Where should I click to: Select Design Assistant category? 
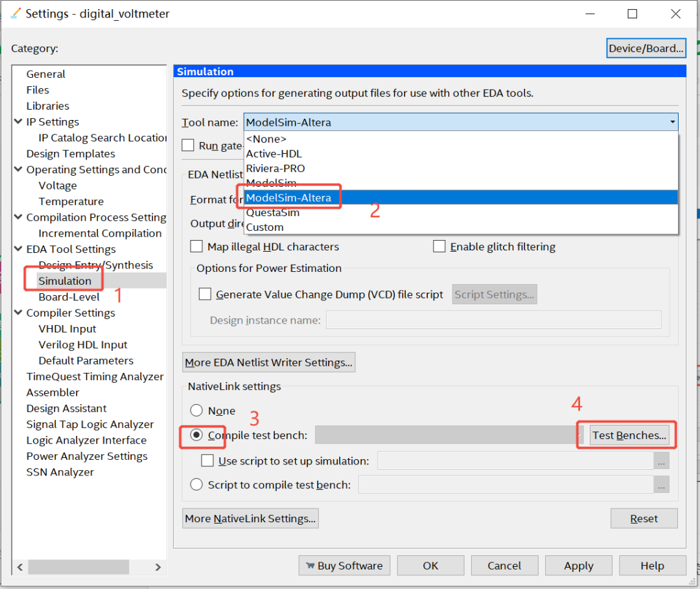[67, 409]
